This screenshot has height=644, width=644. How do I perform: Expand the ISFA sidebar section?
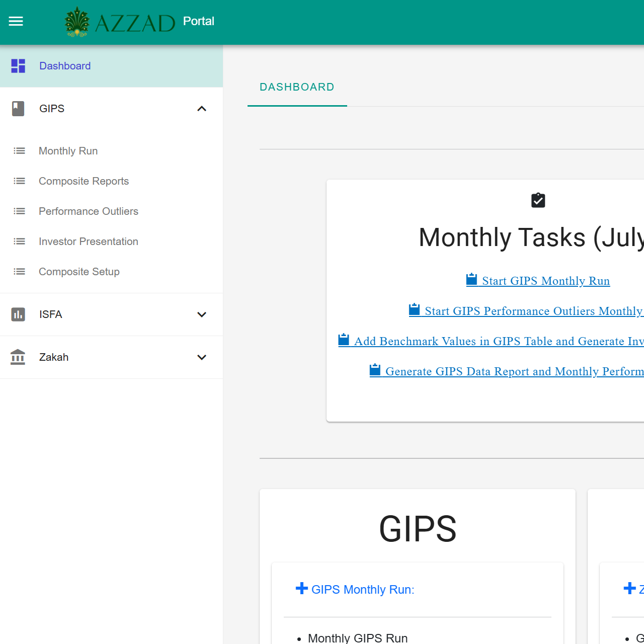click(x=202, y=314)
